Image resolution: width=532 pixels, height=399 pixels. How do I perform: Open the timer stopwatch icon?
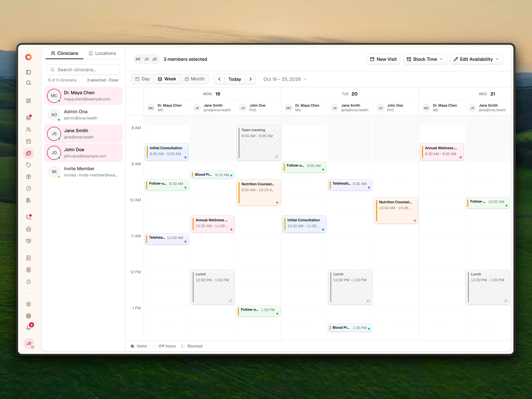(28, 281)
